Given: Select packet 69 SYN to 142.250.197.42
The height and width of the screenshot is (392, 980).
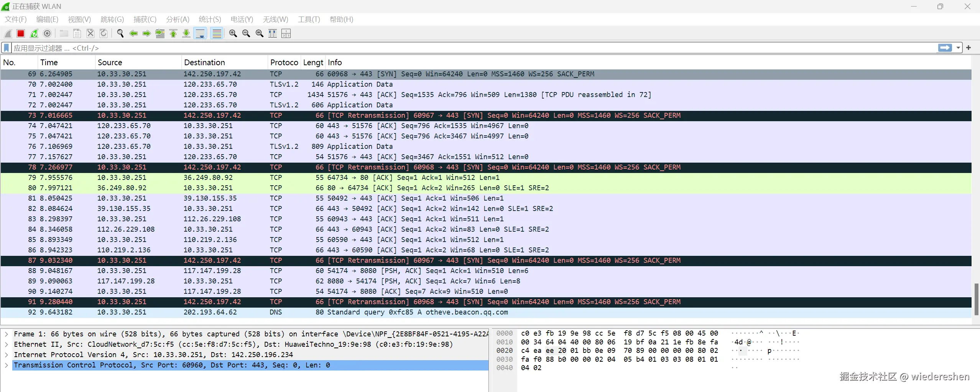Looking at the screenshot, I should tap(486, 74).
